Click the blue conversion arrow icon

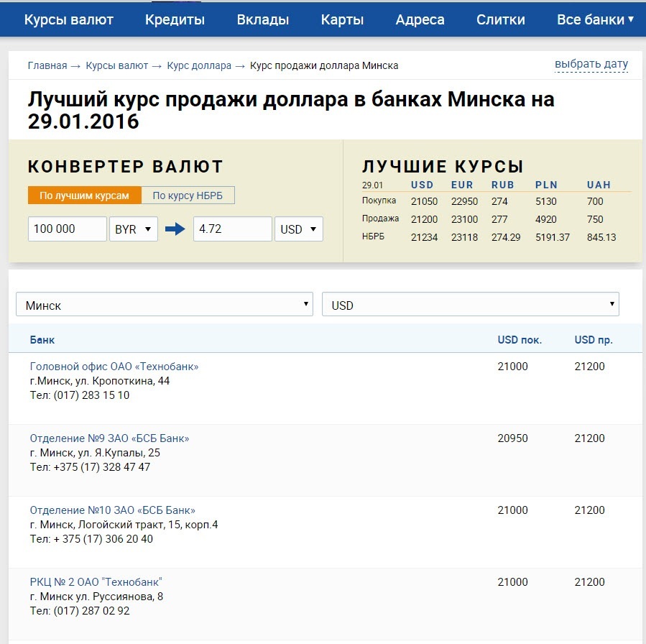click(x=175, y=229)
